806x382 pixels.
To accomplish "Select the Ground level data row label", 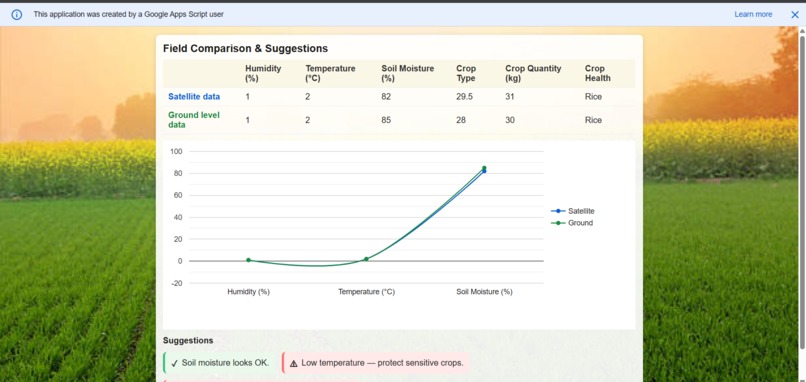I will click(x=194, y=120).
